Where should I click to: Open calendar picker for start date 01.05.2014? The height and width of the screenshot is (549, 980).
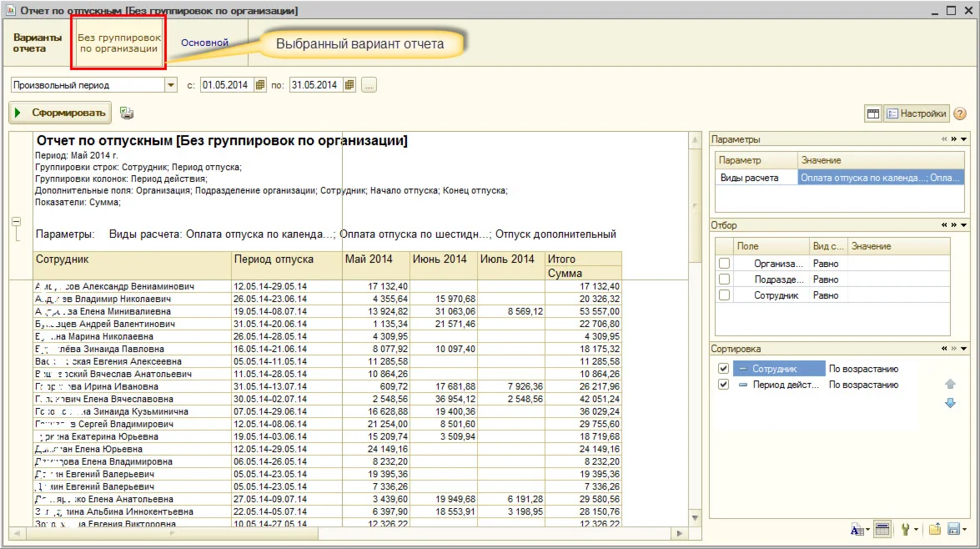pos(260,85)
